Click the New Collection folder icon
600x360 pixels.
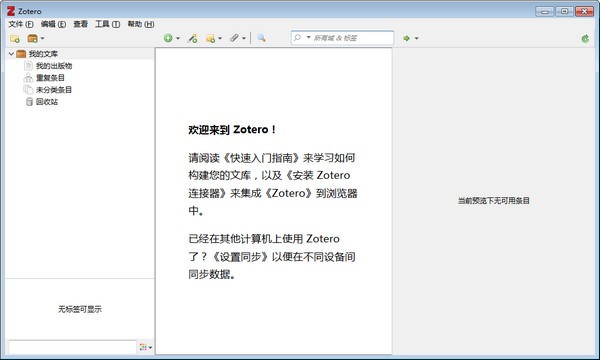tap(15, 38)
